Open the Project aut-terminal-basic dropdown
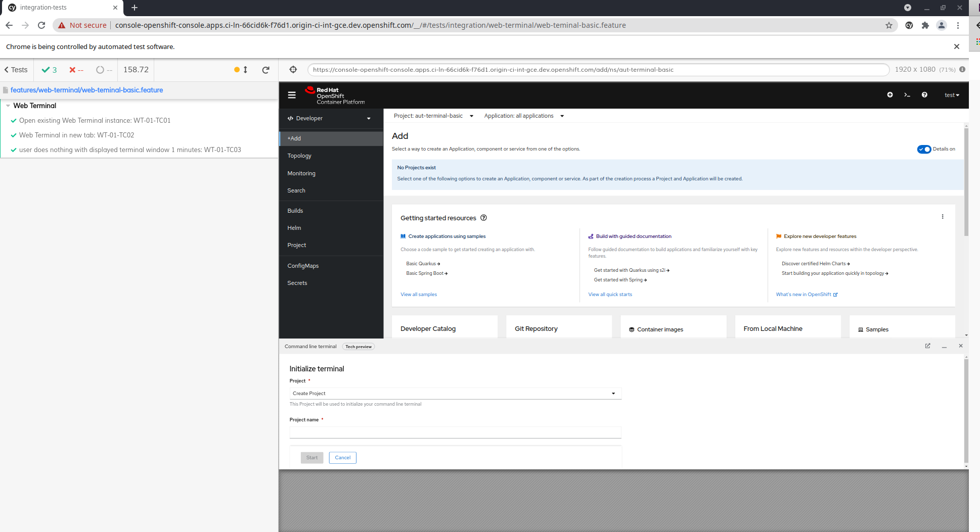This screenshot has height=532, width=980. pyautogui.click(x=433, y=116)
